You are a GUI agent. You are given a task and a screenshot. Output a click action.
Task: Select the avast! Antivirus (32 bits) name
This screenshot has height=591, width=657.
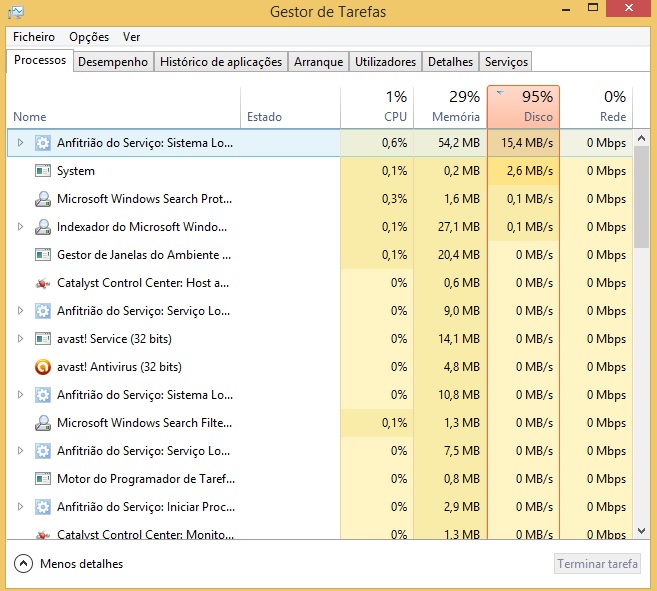(x=119, y=367)
